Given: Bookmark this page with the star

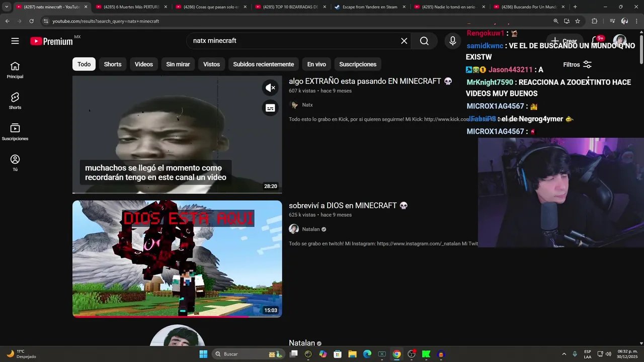Looking at the screenshot, I should [578, 21].
